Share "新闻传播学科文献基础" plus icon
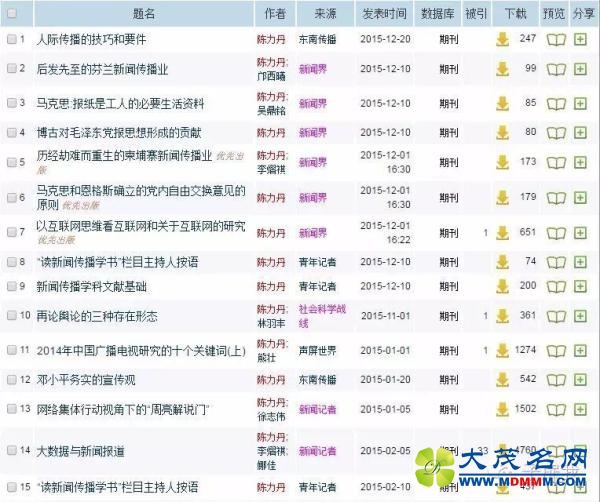 coord(580,286)
